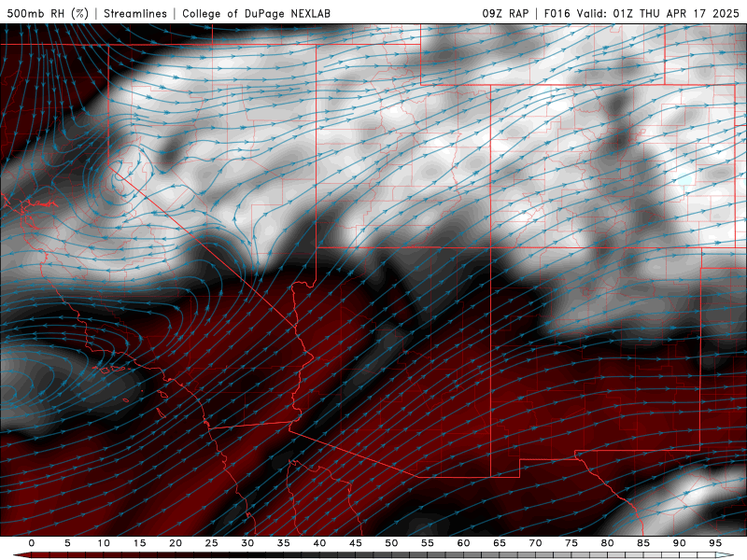Viewport: 747px width, 560px height.
Task: Click the 45 value on color scale
Action: click(x=356, y=543)
